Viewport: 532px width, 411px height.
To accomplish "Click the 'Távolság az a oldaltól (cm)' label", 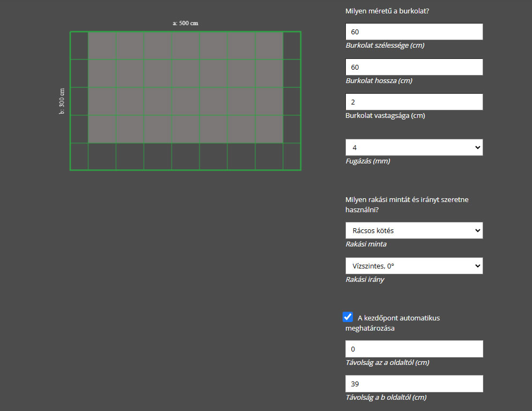I will [x=387, y=363].
